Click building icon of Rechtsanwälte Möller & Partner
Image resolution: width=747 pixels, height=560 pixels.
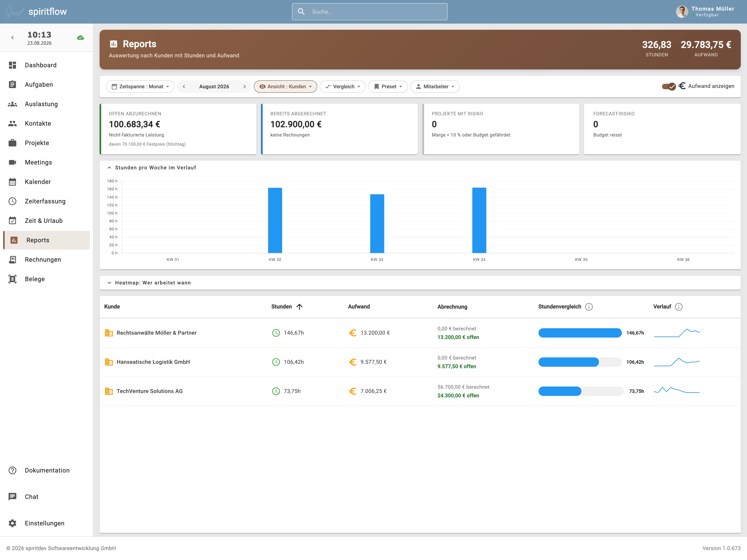[x=109, y=333]
